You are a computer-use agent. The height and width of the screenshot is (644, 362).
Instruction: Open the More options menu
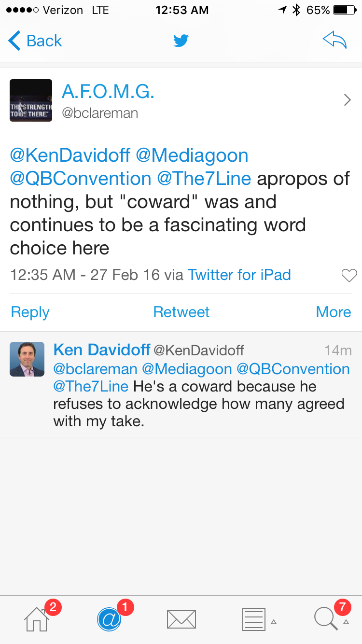click(333, 312)
